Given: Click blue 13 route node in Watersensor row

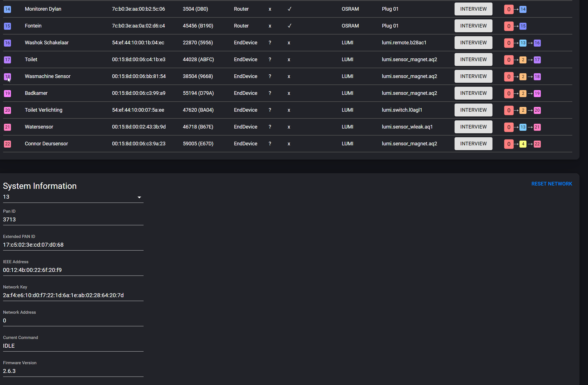Looking at the screenshot, I should [x=523, y=127].
